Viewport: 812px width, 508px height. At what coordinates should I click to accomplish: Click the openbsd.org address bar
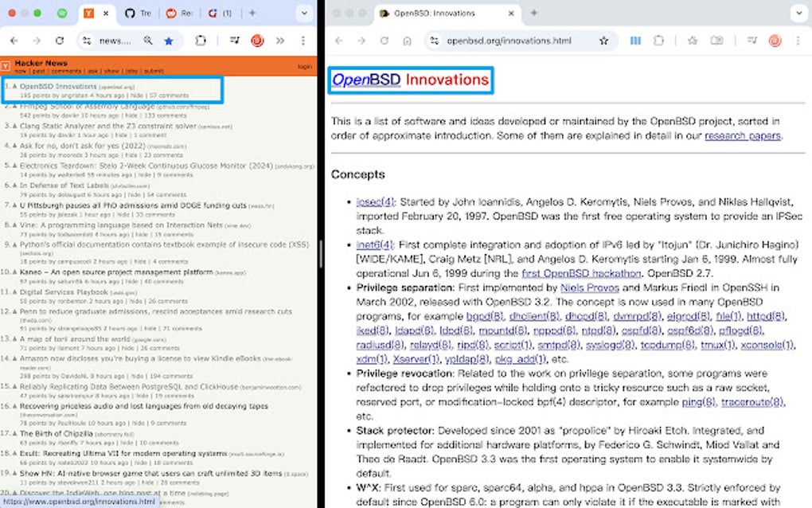pyautogui.click(x=509, y=40)
